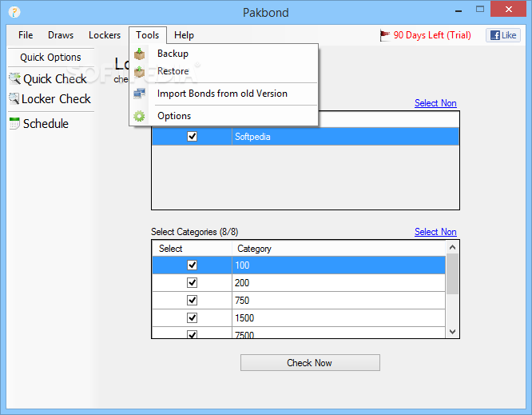The width and height of the screenshot is (532, 415).
Task: Click Select Non link above lockers list
Action: [x=435, y=103]
